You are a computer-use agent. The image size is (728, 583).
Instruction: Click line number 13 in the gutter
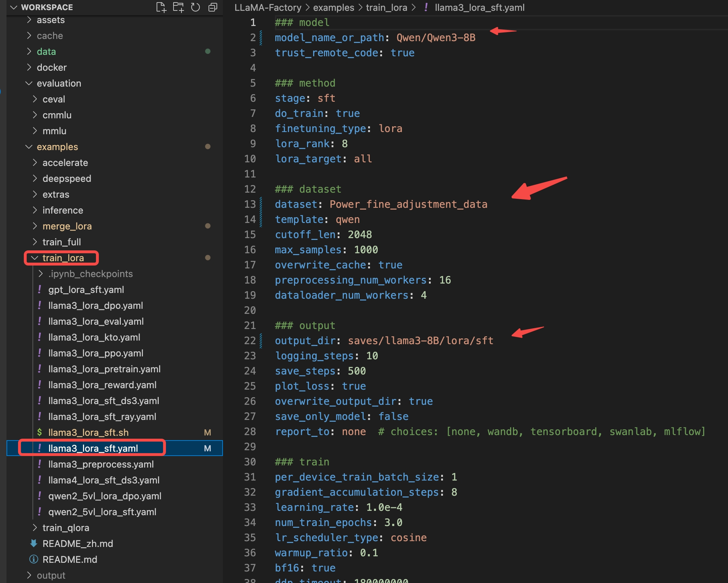[250, 204]
